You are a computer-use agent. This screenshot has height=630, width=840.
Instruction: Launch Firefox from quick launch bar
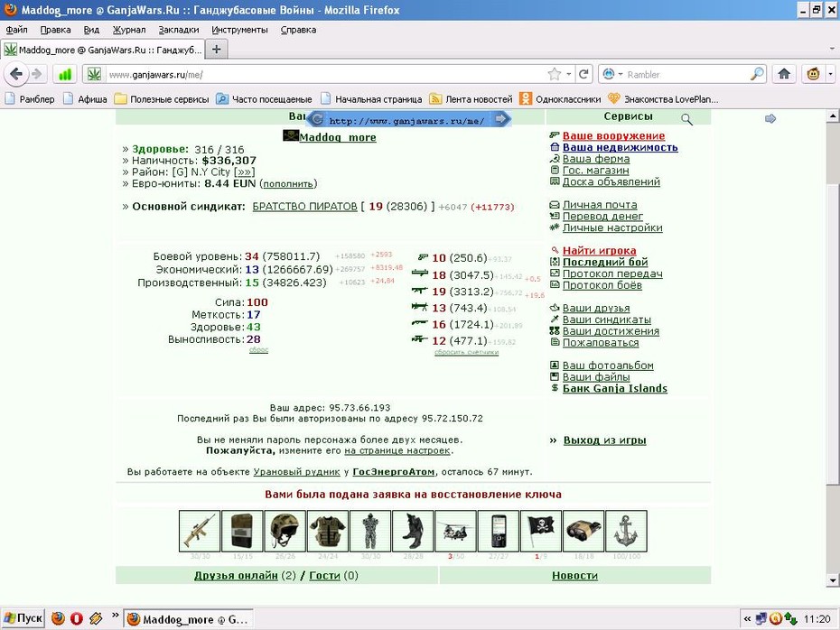[x=58, y=619]
